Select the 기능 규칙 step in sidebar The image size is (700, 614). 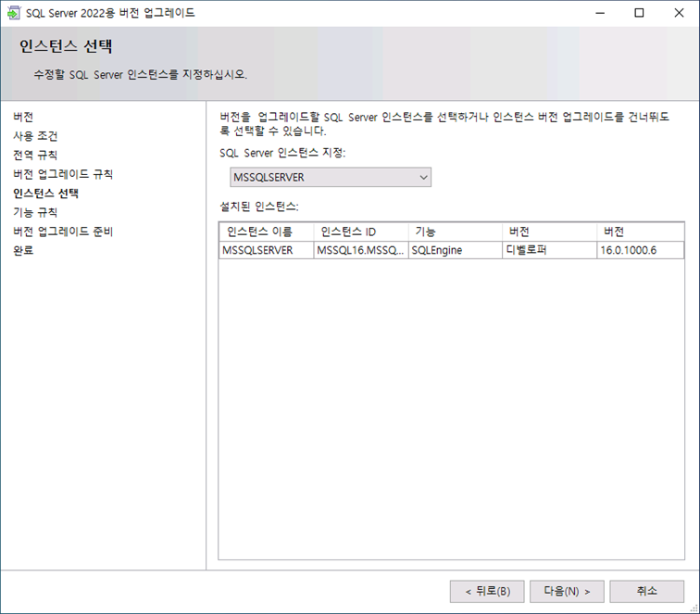click(x=35, y=212)
